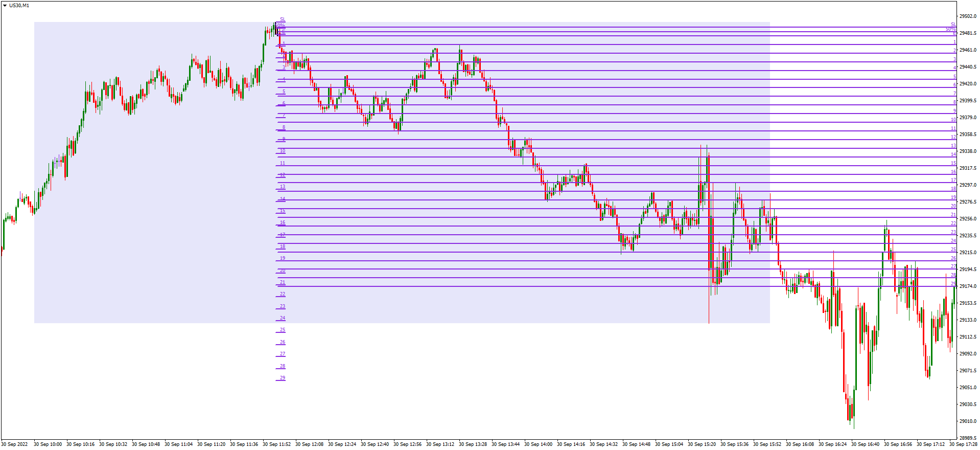Click the '30 Sep 17:12' time label
This screenshot has height=450, width=980.
tap(930, 444)
